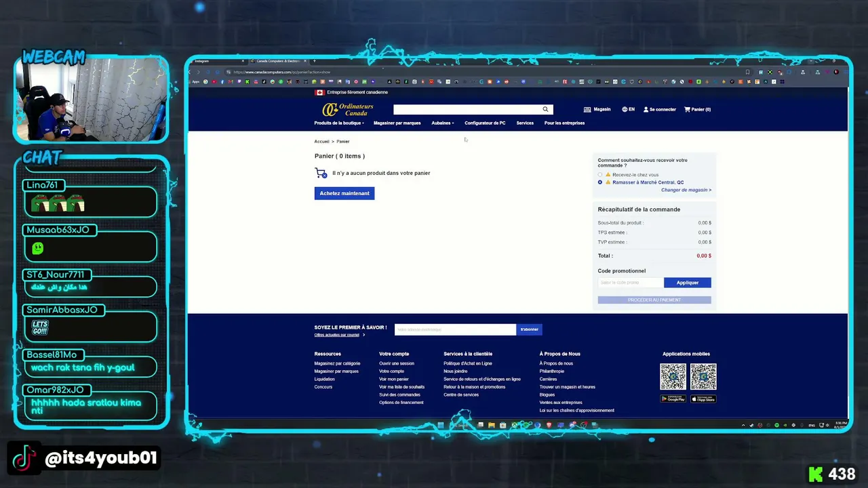Open Trouver un magasin et heures link
868x488 pixels.
pos(568,387)
